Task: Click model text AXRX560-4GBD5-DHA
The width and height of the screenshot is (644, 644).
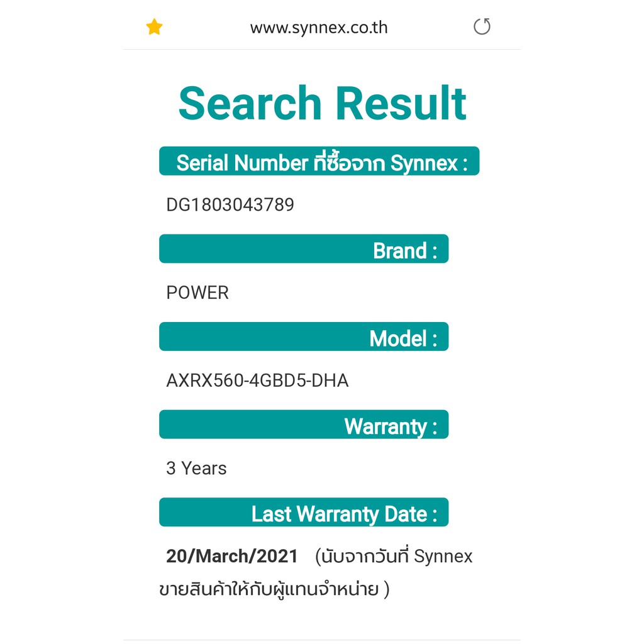Action: pyautogui.click(x=257, y=380)
